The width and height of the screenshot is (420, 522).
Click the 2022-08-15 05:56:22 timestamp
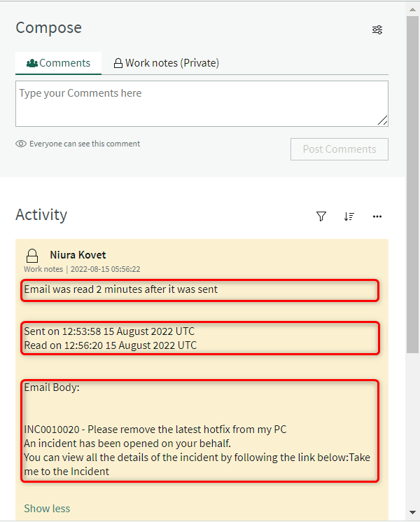(x=105, y=269)
